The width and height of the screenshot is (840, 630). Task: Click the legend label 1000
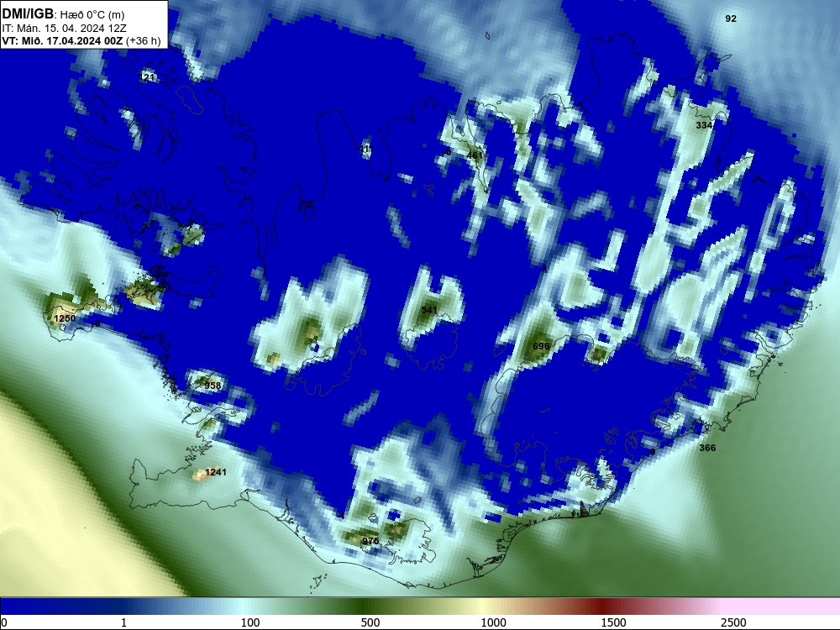(x=493, y=622)
